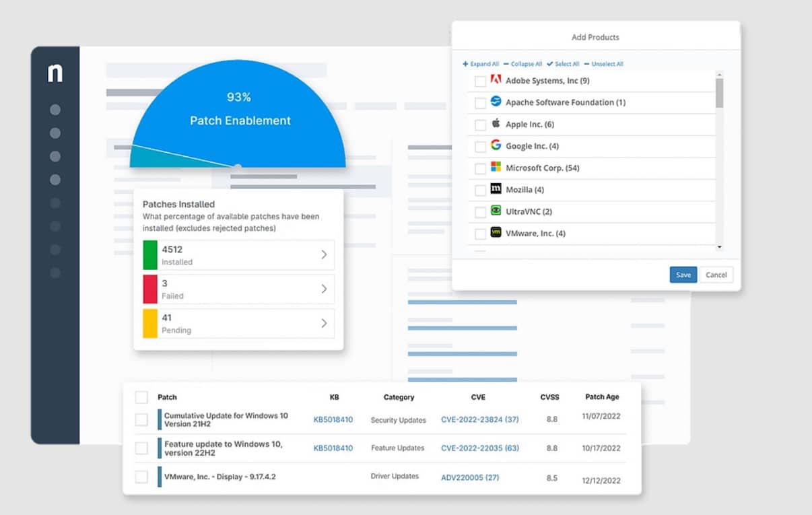Image resolution: width=812 pixels, height=515 pixels.
Task: Select the Cumulative Update for Windows 10 checkbox
Action: click(x=141, y=419)
